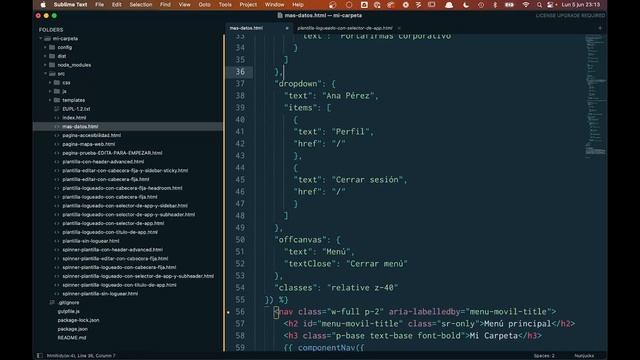Open README.md in the sidebar
The height and width of the screenshot is (360, 640).
tap(71, 338)
